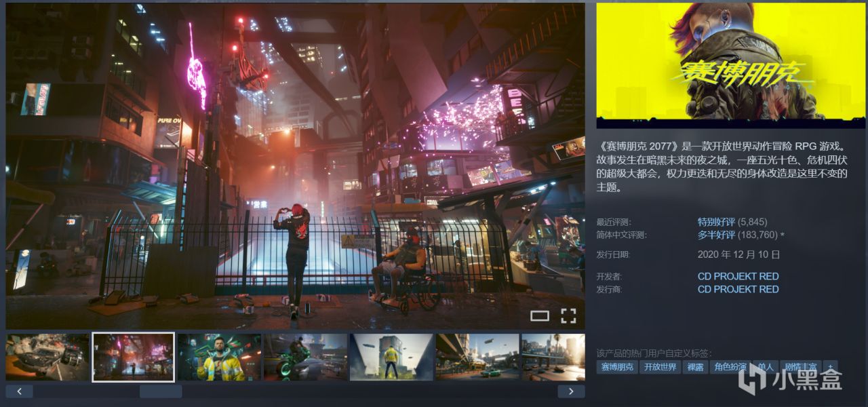The image size is (868, 407).
Task: Open thumbnail of green motorcycle rider
Action: tap(305, 357)
